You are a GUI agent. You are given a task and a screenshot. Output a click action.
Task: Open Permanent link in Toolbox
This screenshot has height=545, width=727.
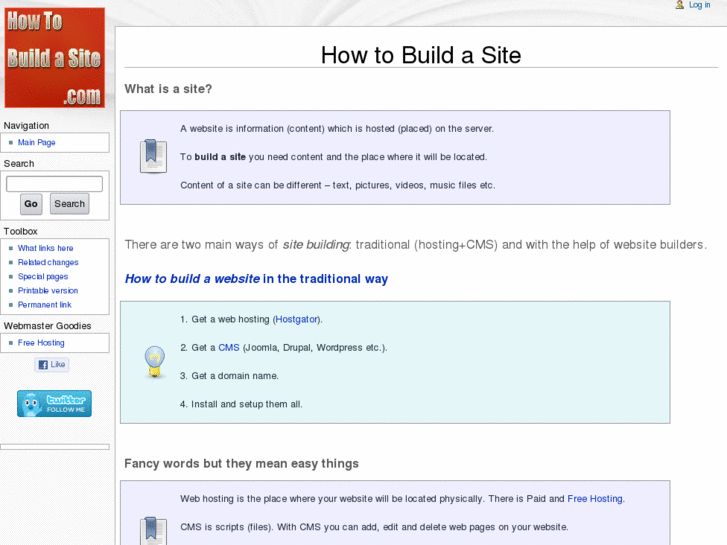[x=45, y=305]
